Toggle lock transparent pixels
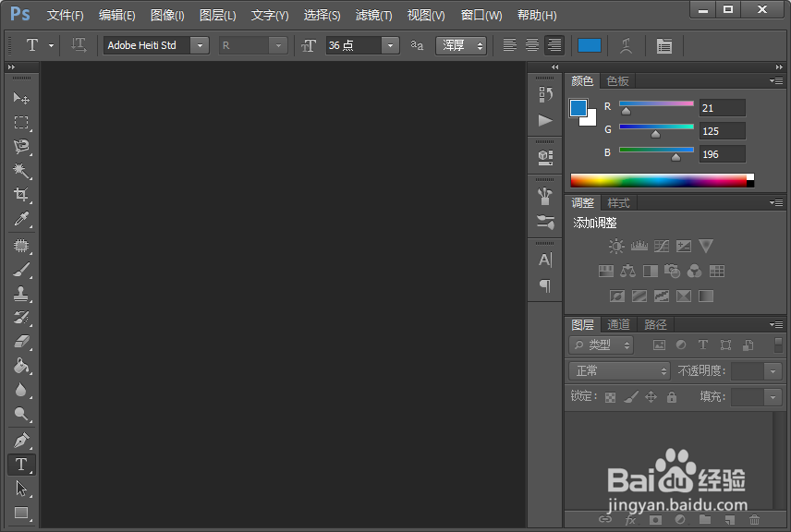 click(x=611, y=397)
